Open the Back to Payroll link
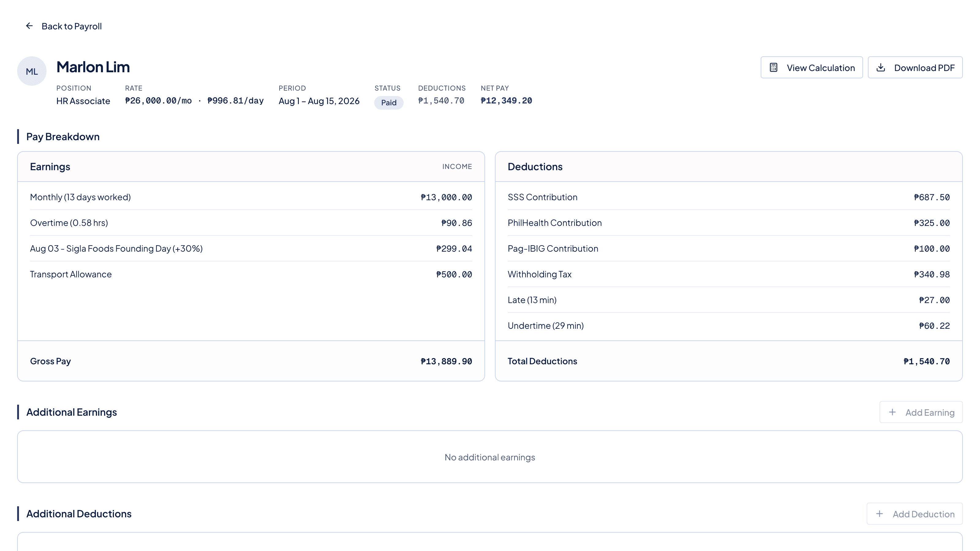The width and height of the screenshot is (980, 551). [63, 26]
